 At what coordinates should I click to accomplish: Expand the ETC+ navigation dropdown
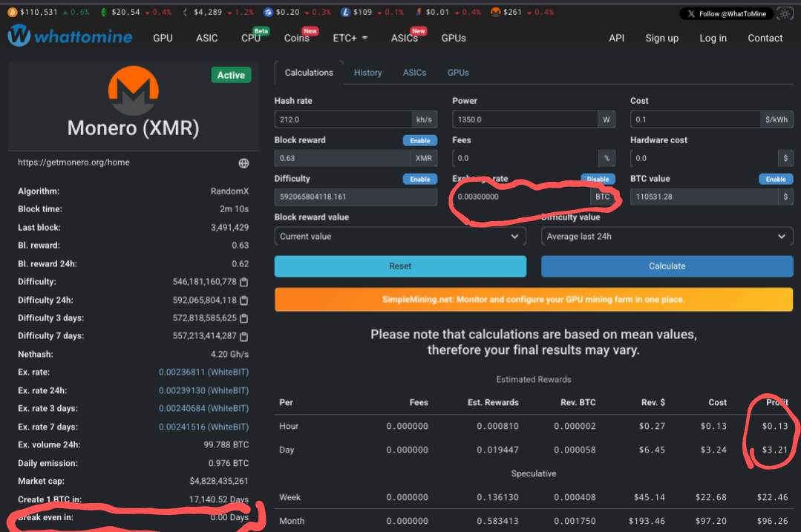click(x=350, y=39)
